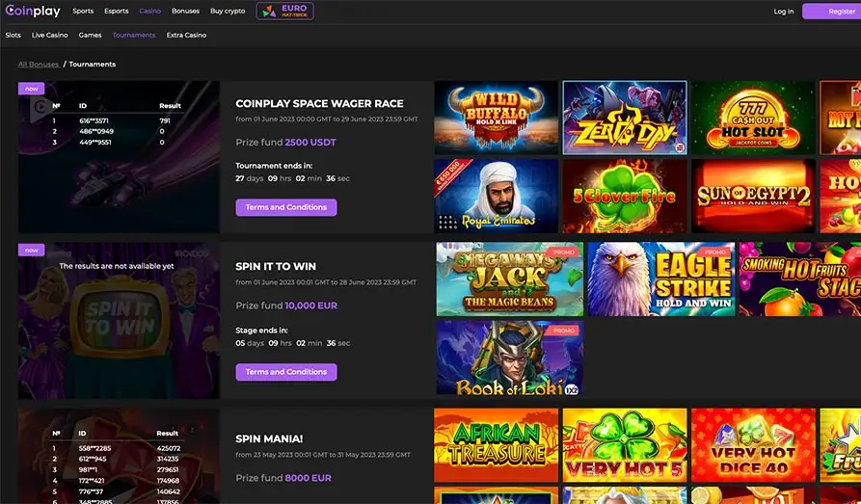Select the Royal Emirates game tile

[x=496, y=196]
